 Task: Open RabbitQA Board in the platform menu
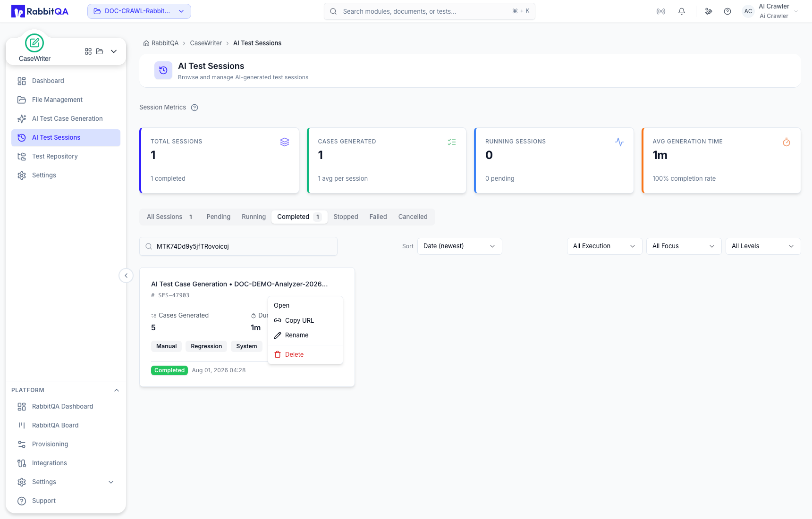coord(66,426)
